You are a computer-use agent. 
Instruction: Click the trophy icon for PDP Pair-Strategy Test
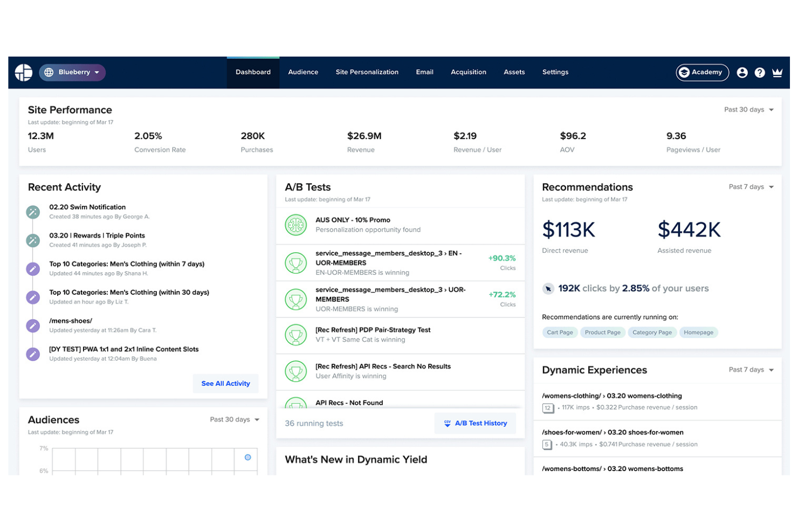(x=295, y=335)
